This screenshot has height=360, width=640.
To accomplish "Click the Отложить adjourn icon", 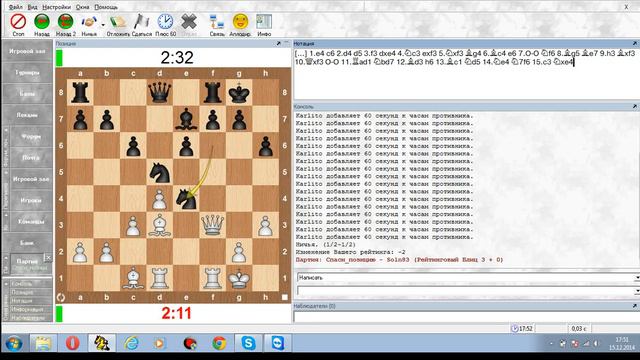I will point(118,22).
